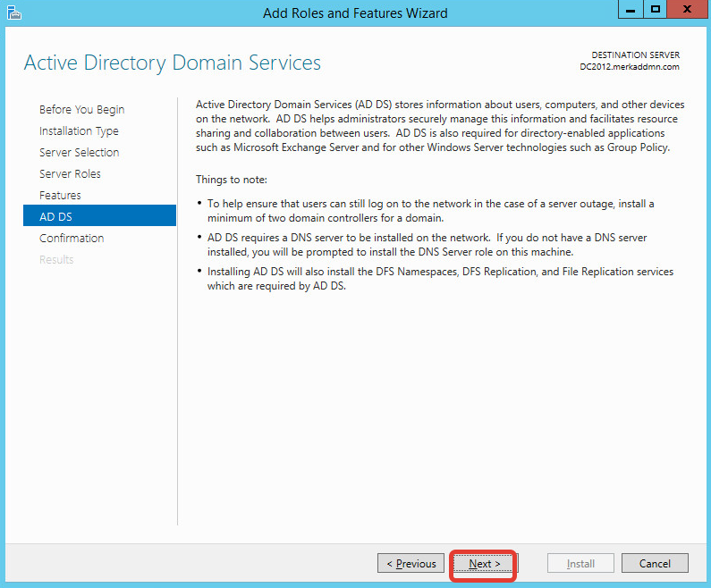Jump to the Confirmation step
Screen dimensions: 711x588
point(72,238)
